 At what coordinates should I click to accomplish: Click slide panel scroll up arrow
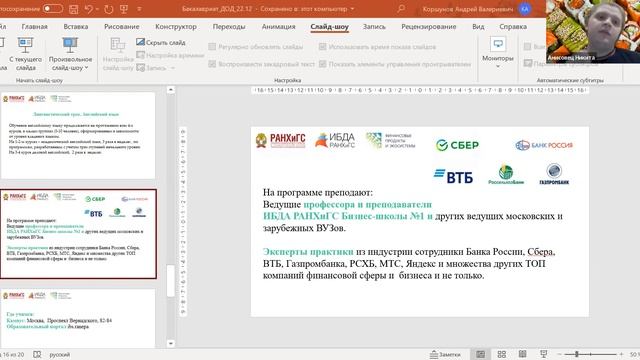tap(171, 90)
